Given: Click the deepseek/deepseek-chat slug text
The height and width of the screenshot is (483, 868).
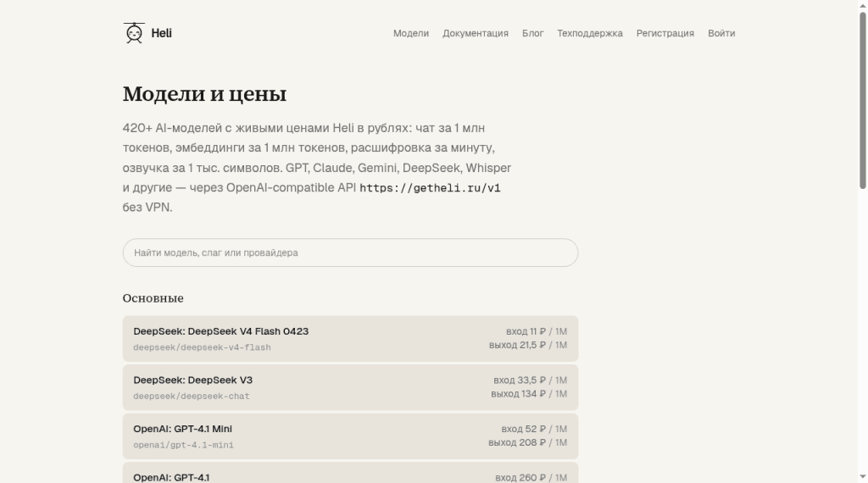Looking at the screenshot, I should pos(192,396).
